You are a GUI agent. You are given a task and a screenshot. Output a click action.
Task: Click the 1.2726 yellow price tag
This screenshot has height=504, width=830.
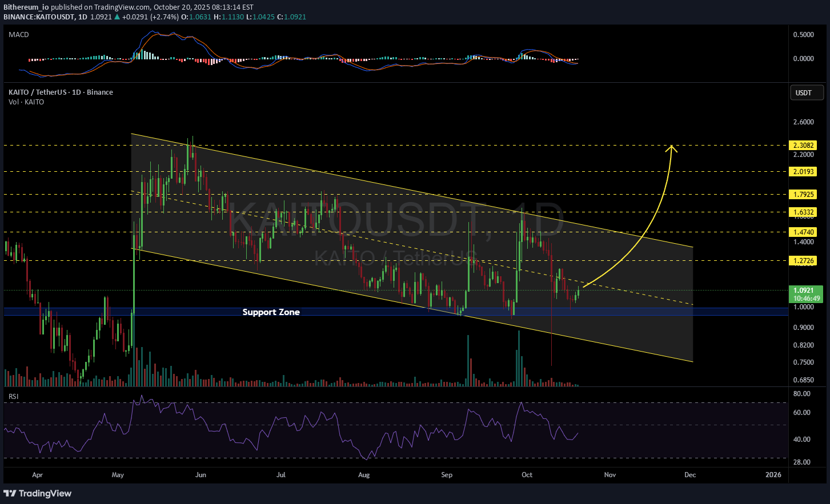[803, 261]
